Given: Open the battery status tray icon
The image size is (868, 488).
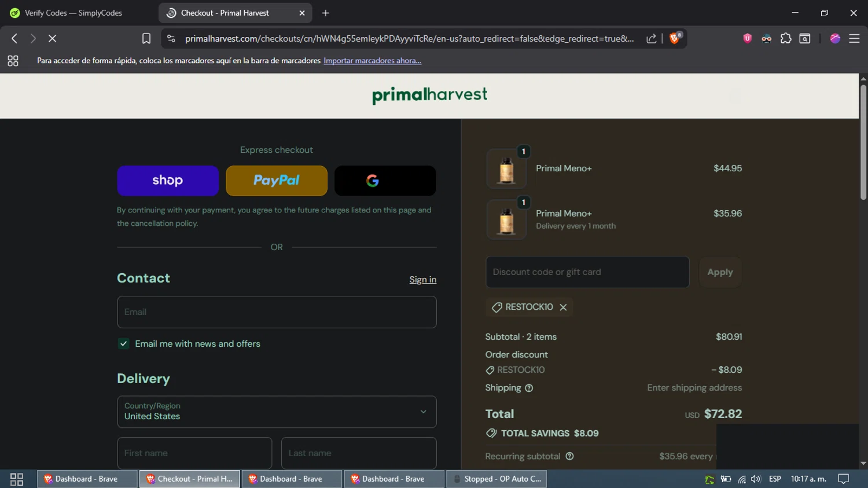Looking at the screenshot, I should click(x=726, y=479).
